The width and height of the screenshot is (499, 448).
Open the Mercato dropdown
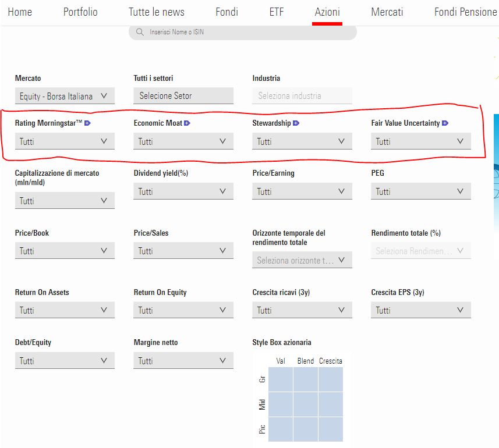click(65, 96)
